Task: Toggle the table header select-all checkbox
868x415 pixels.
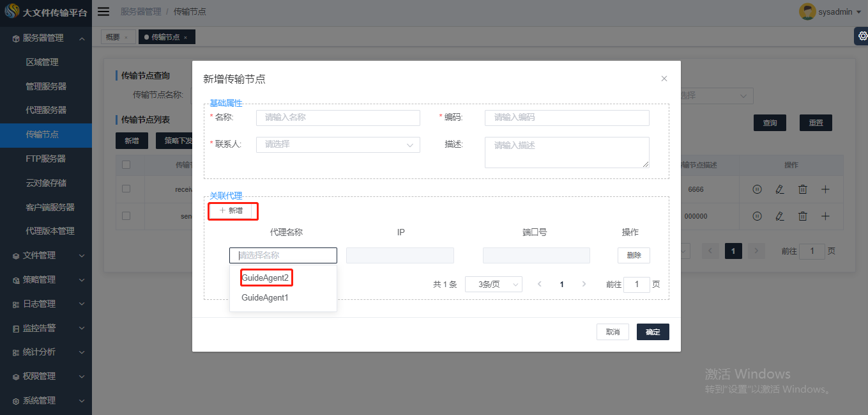Action: 126,165
